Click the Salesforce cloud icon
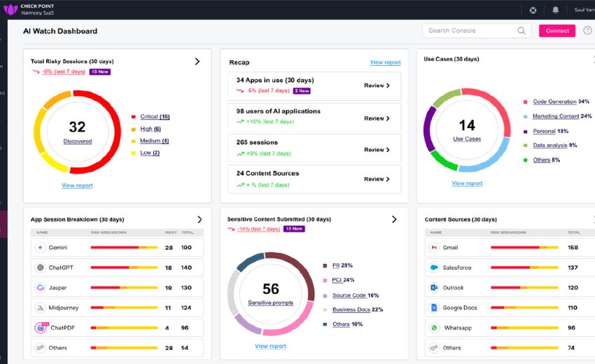 [x=434, y=267]
